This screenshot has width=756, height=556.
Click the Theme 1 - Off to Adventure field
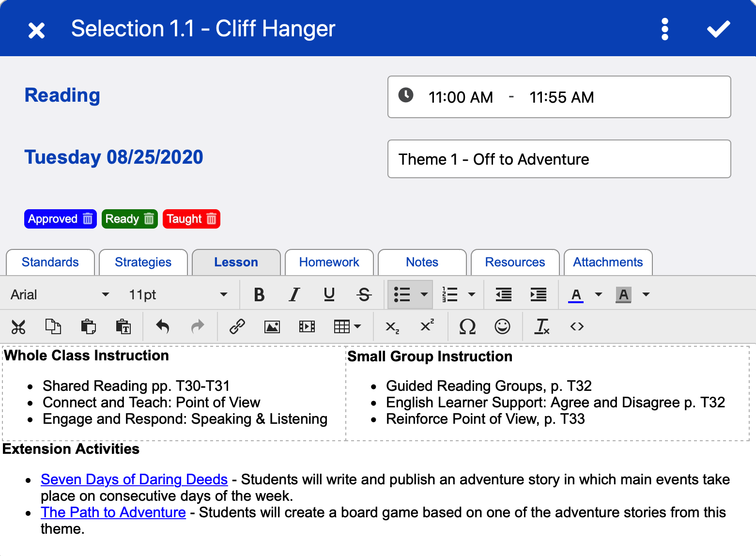pos(559,159)
